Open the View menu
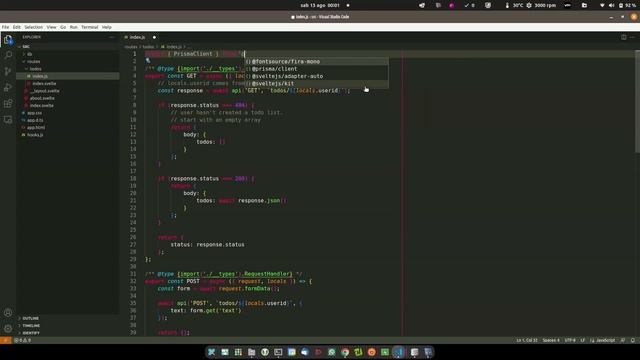Image resolution: width=640 pixels, height=360 pixels. point(51,27)
